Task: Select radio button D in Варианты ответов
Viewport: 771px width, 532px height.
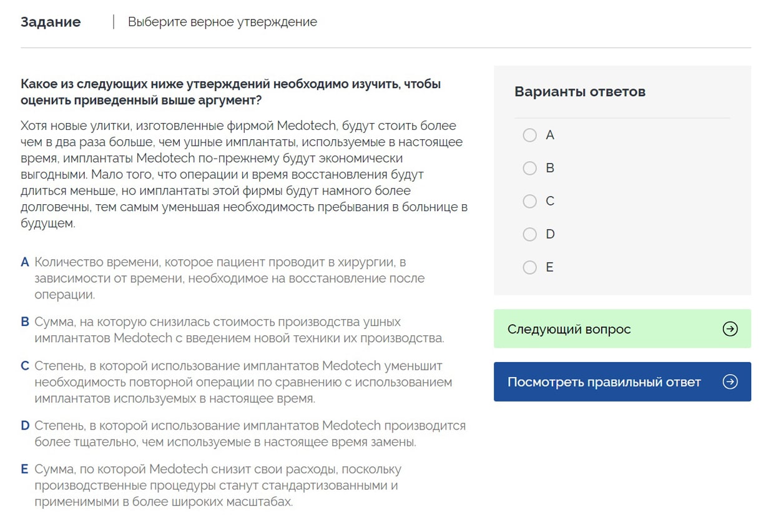Action: (529, 234)
